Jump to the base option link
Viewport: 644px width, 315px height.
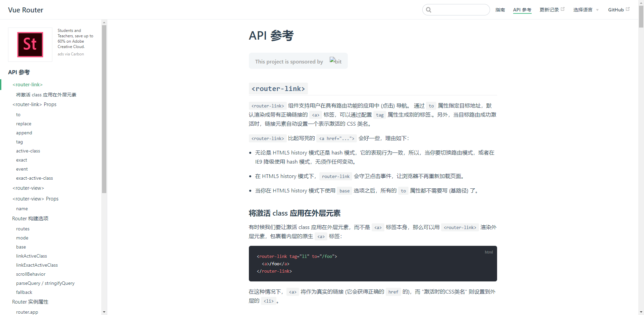pyautogui.click(x=21, y=247)
